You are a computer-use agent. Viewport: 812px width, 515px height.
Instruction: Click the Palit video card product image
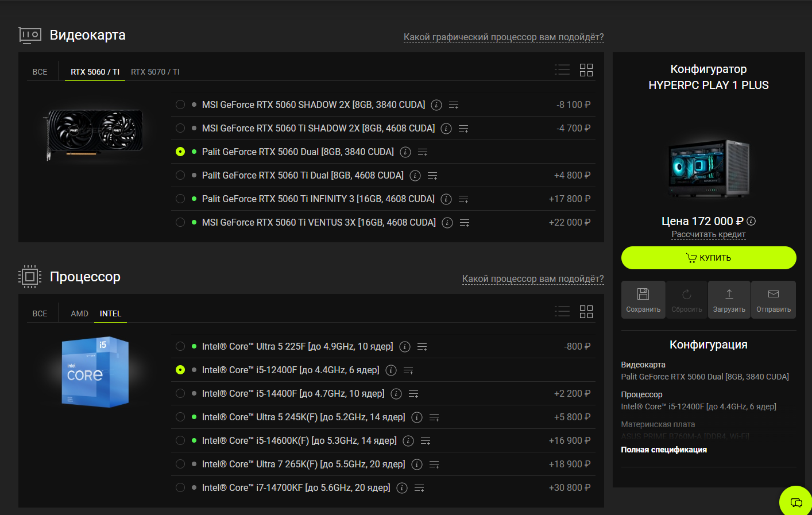click(94, 134)
